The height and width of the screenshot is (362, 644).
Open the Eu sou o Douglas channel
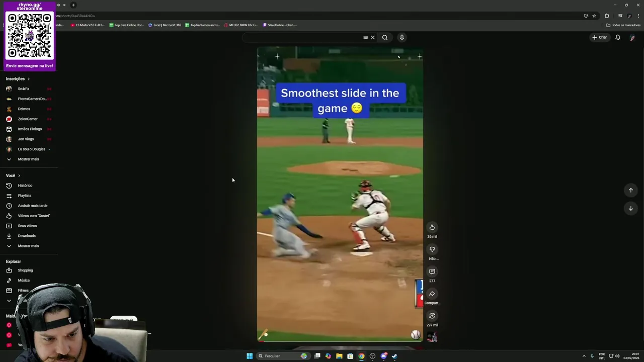pyautogui.click(x=28, y=149)
